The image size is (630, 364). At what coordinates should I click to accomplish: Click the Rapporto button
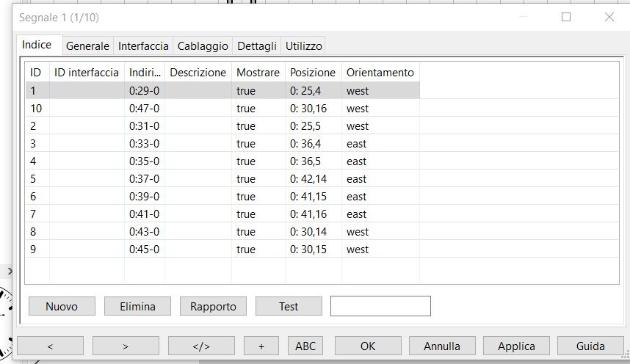click(213, 306)
